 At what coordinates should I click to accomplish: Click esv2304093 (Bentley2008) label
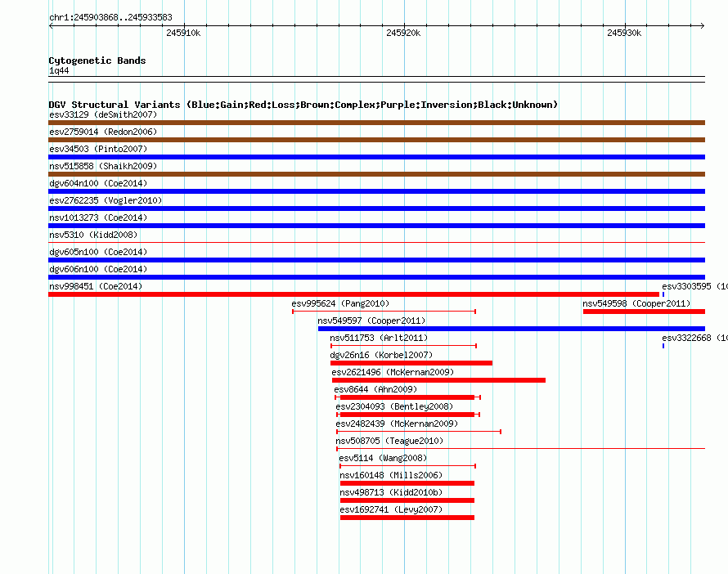(394, 406)
